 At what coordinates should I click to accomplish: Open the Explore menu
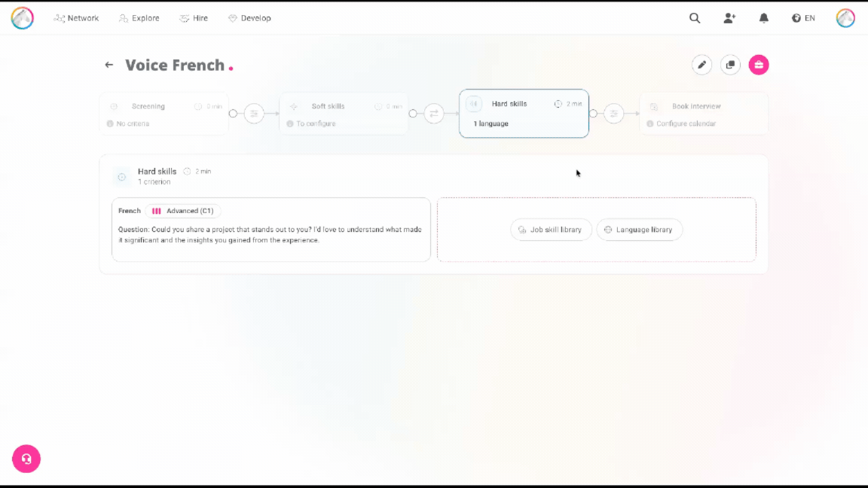pos(139,18)
